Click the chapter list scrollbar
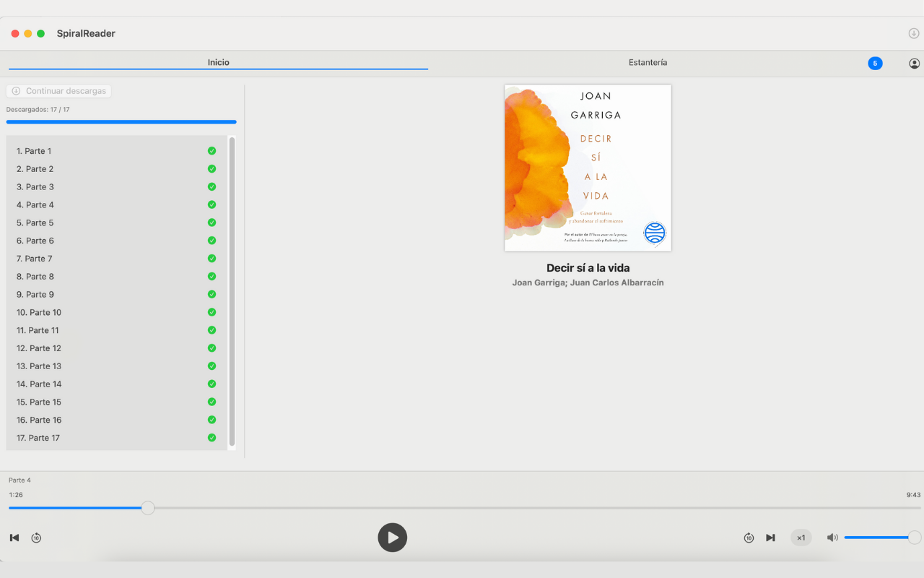 point(232,292)
